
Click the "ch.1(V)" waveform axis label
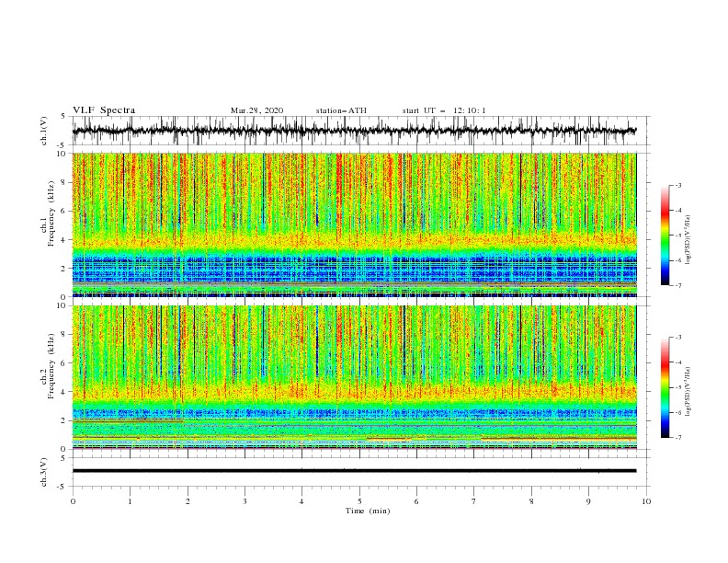44,131
